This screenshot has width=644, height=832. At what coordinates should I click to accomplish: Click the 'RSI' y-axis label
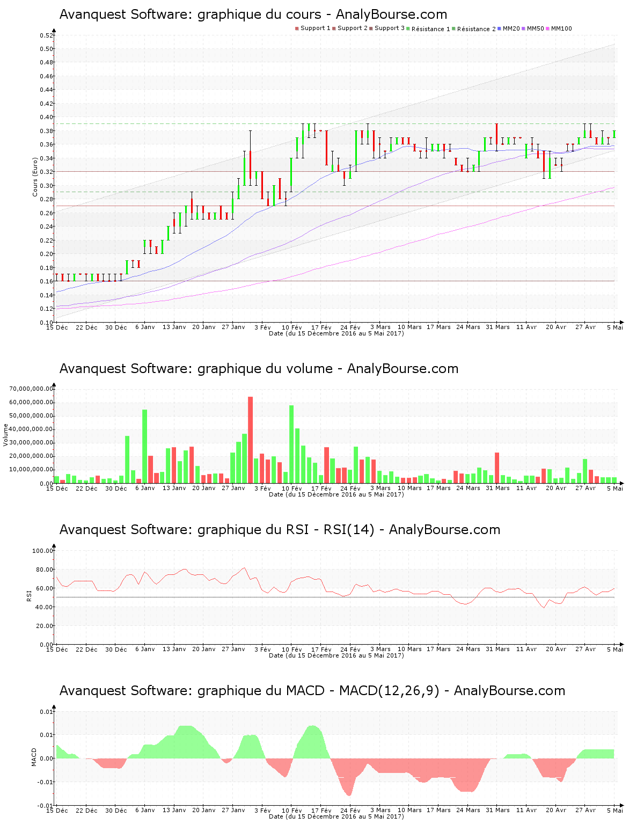29,595
